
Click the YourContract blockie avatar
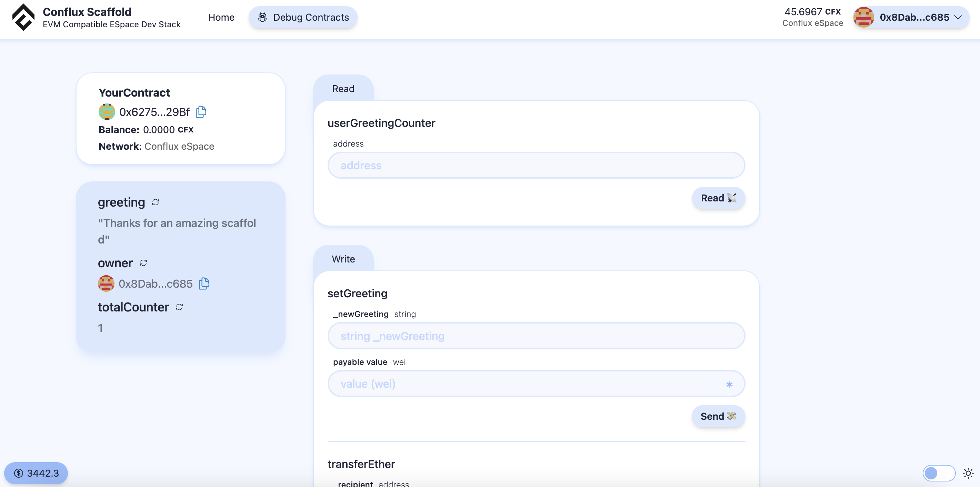pyautogui.click(x=107, y=111)
